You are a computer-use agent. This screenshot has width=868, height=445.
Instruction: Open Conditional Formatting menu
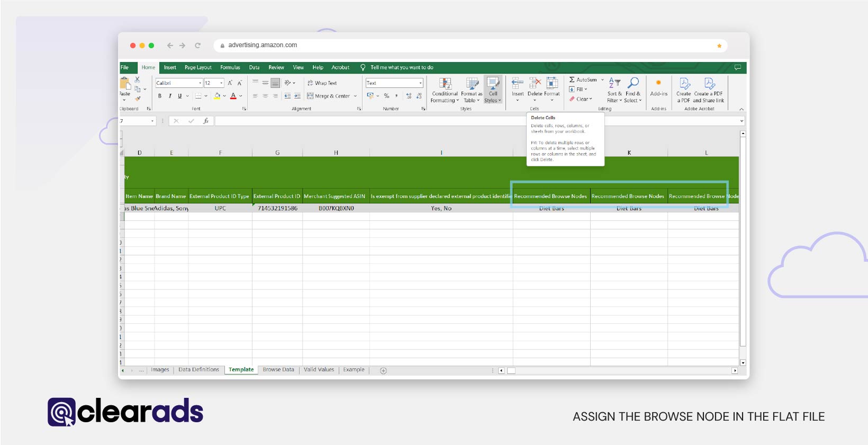(445, 90)
